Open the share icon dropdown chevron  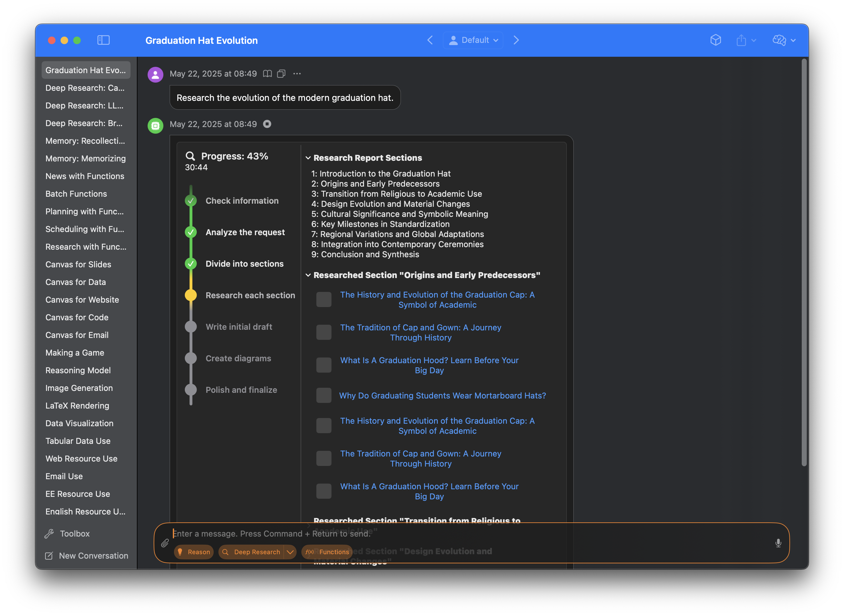[x=754, y=40]
